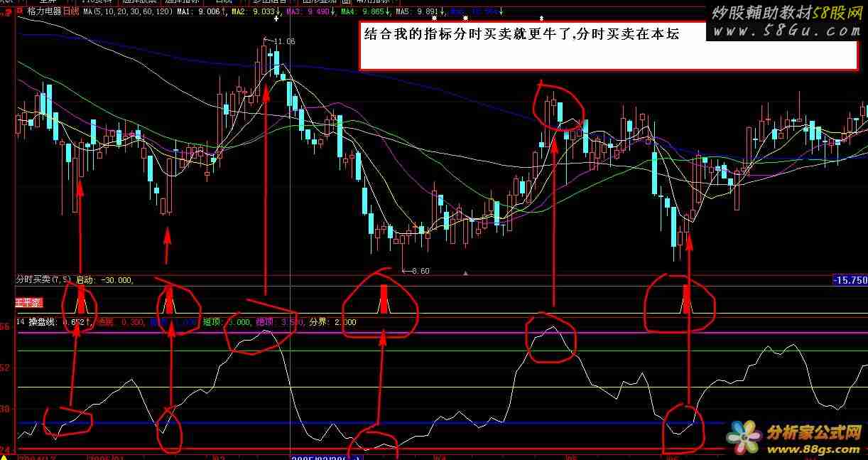Click the green 短顶: 3.000 value
This screenshot has height=460, width=868.
pos(227,322)
